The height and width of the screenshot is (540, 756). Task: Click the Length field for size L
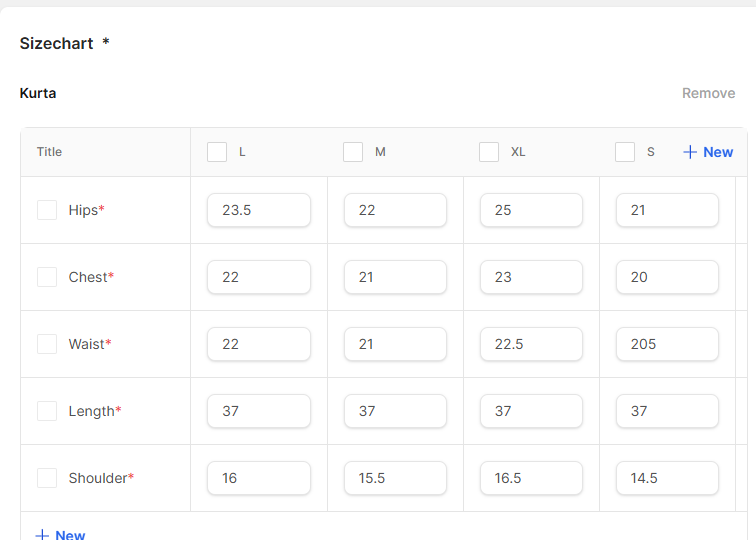coord(259,411)
